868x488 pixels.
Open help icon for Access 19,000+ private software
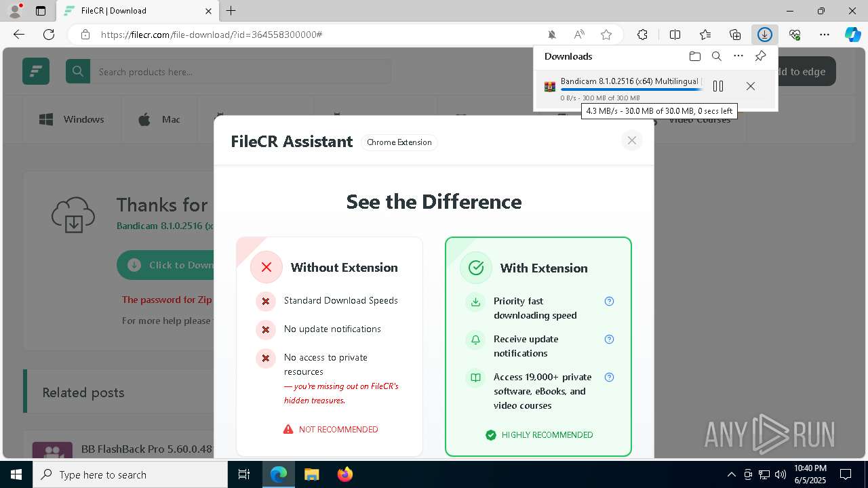pos(609,378)
